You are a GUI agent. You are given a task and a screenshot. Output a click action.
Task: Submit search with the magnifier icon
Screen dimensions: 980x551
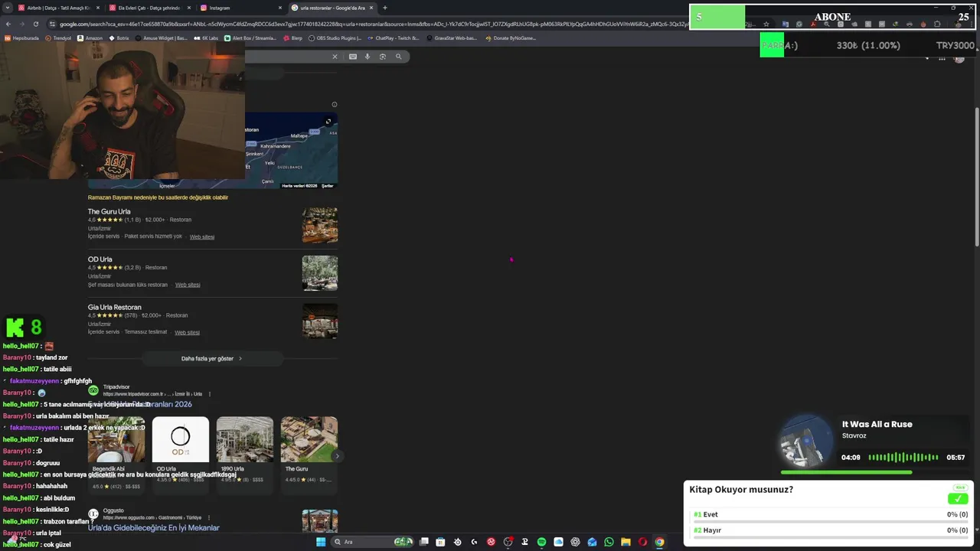[x=398, y=57]
